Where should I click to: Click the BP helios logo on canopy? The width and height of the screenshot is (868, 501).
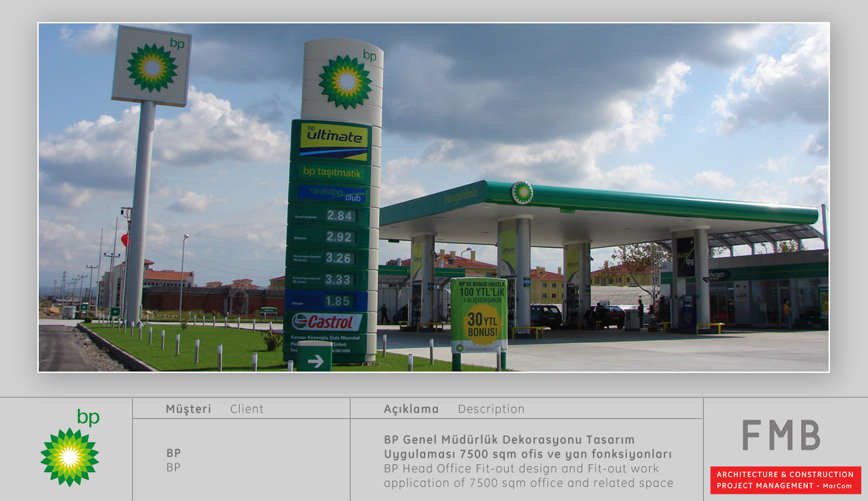pyautogui.click(x=522, y=193)
